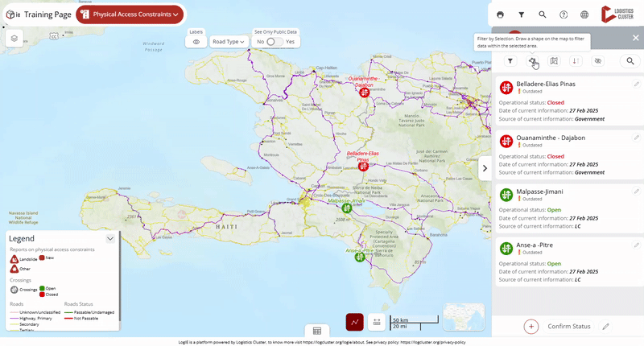This screenshot has height=346, width=644.
Task: Select the distance measurement tool icon
Action: [x=377, y=322]
